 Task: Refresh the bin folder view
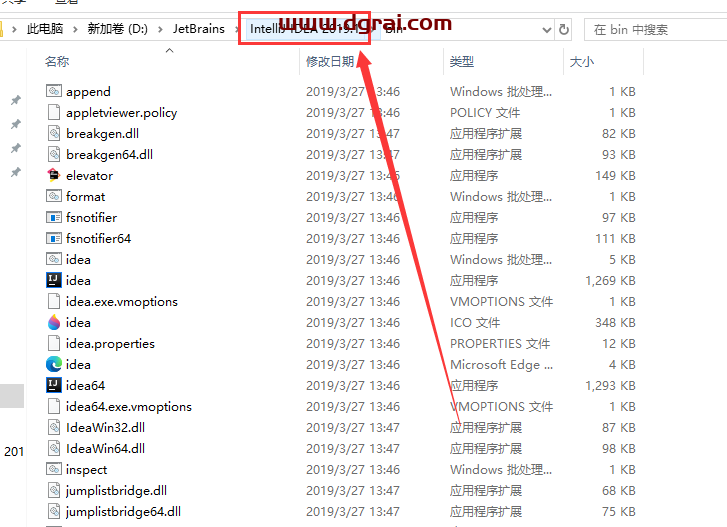tap(564, 30)
